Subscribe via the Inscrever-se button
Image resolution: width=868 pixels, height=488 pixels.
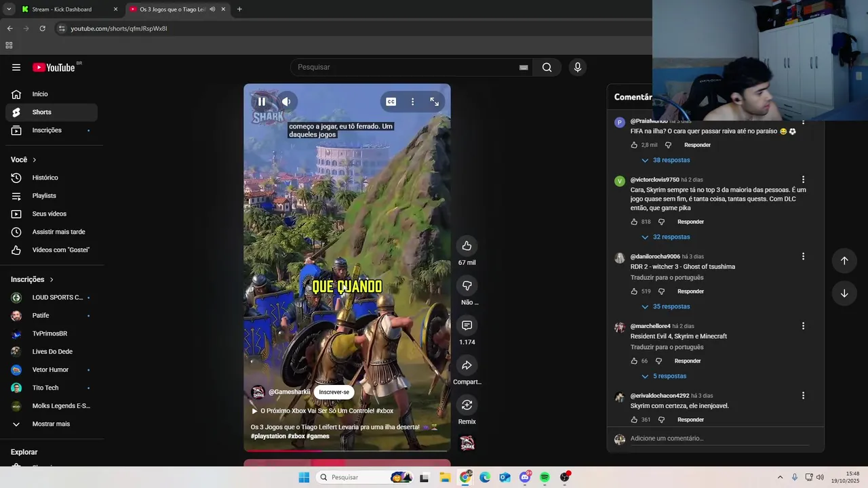coord(334,392)
